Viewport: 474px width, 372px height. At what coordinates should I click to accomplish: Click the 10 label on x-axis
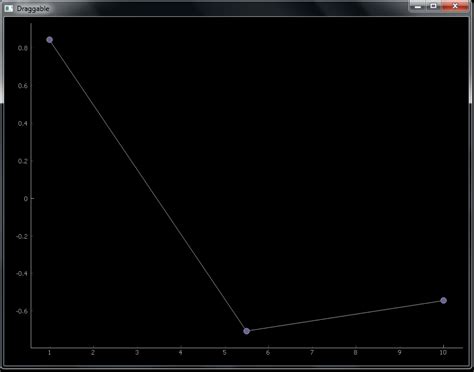(443, 353)
